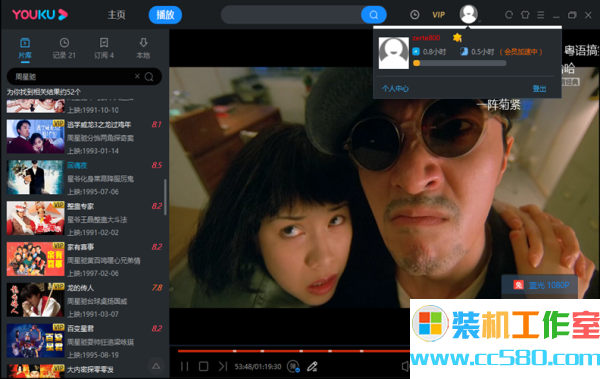Open the watch history clock icon in top bar
600x379 pixels.
point(414,15)
